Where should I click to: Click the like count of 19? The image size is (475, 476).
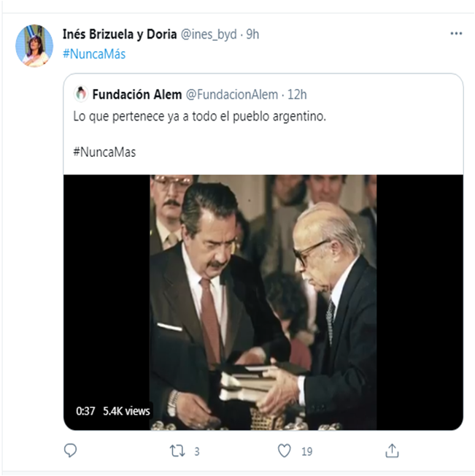306,451
